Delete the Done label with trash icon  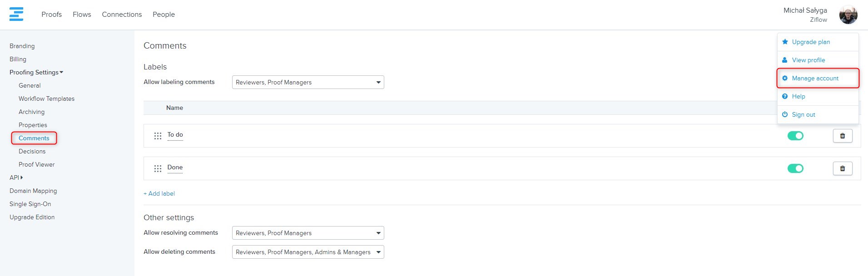click(842, 168)
